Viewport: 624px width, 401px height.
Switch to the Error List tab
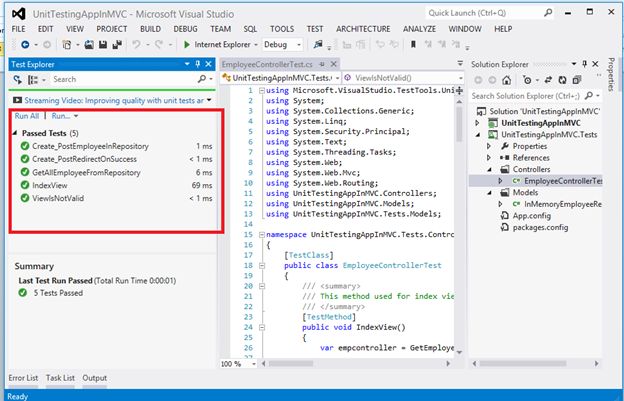23,378
